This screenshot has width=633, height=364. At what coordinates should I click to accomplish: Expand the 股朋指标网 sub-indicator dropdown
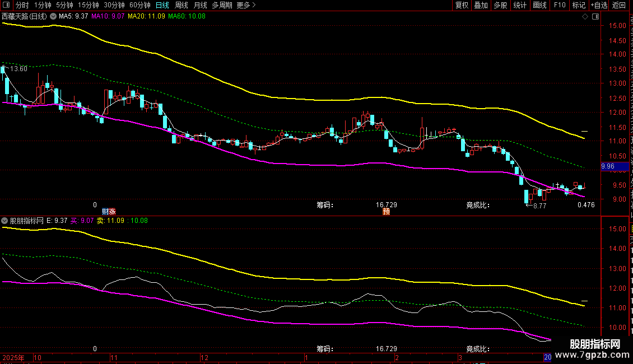point(5,221)
